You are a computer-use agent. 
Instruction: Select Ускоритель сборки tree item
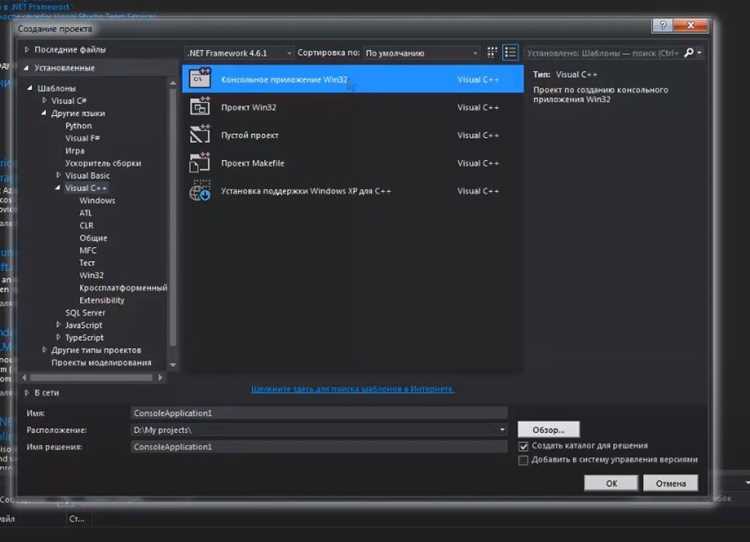tap(103, 163)
